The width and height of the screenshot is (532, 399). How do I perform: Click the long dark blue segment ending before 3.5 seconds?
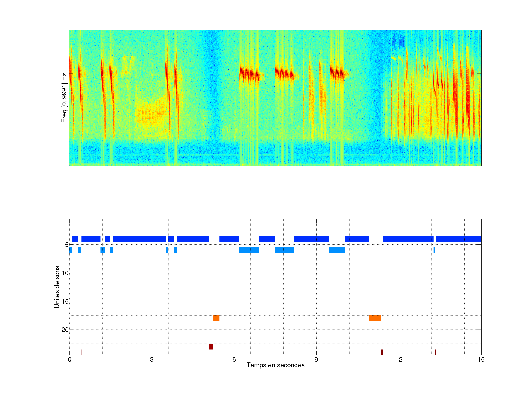pos(139,239)
